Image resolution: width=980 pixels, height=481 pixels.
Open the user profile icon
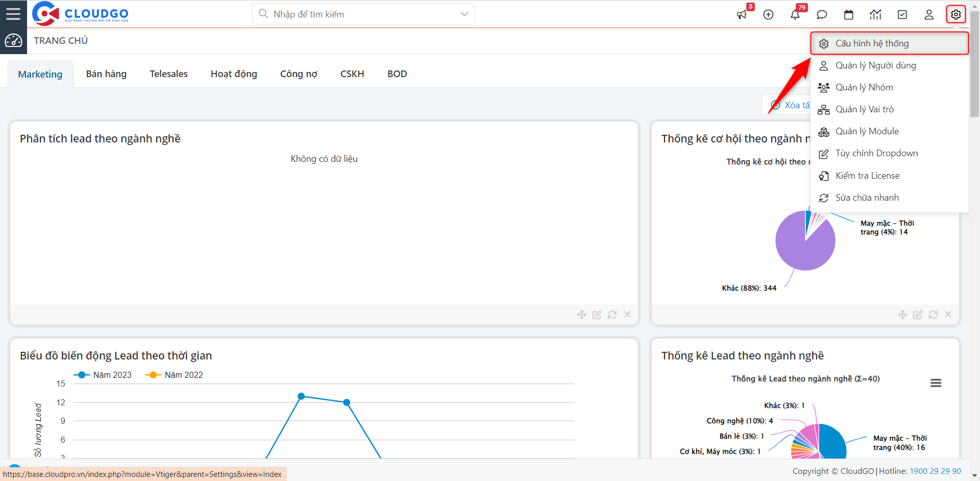[x=929, y=14]
